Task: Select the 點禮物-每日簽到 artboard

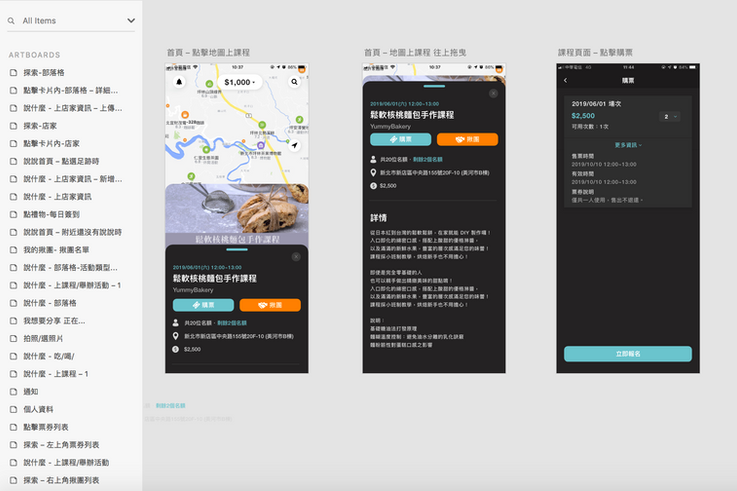Action: [x=51, y=214]
